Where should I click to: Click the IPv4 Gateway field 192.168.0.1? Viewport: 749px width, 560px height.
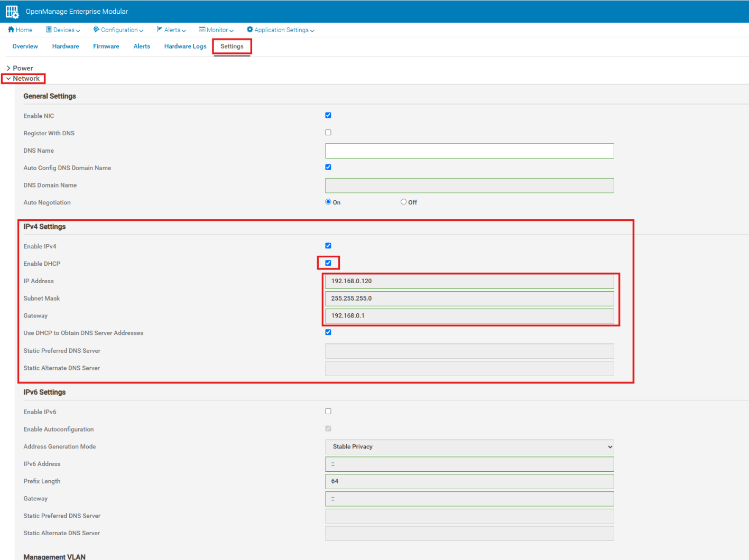coord(469,316)
